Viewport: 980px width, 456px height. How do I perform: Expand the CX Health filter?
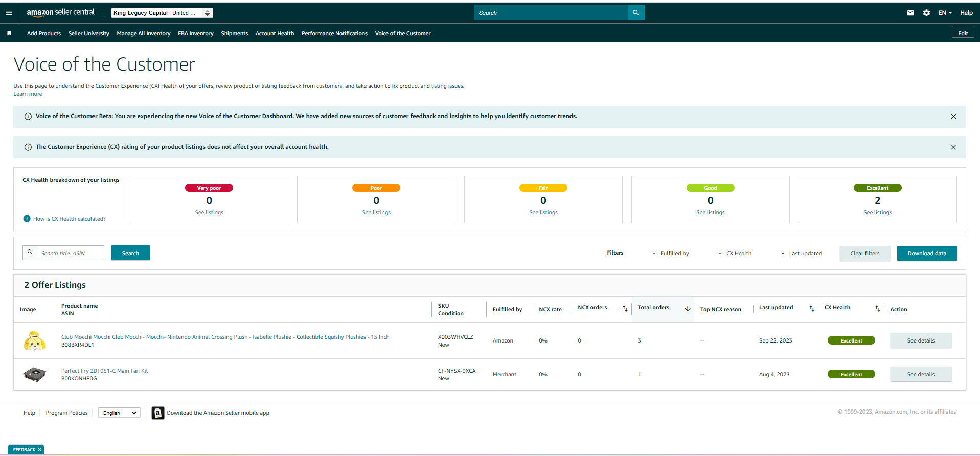click(735, 253)
